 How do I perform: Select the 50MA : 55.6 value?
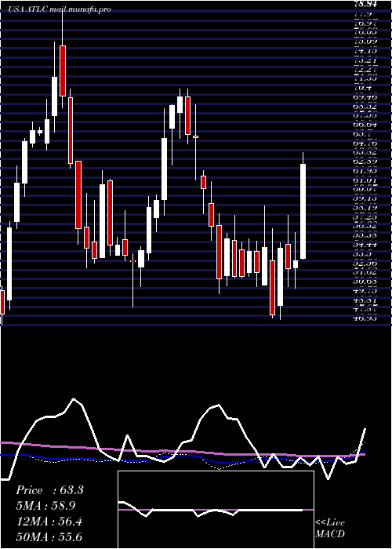coord(49,537)
